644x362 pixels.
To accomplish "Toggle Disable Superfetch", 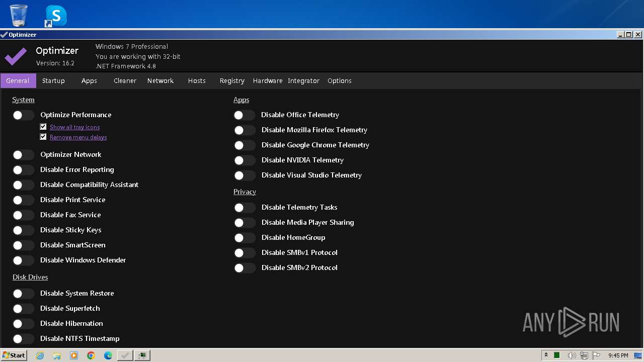I will tap(23, 309).
